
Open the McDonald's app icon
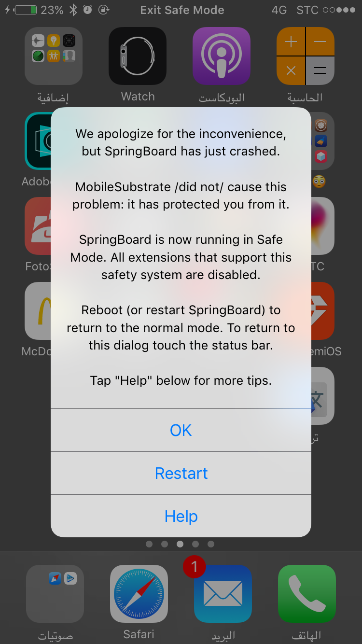click(38, 311)
